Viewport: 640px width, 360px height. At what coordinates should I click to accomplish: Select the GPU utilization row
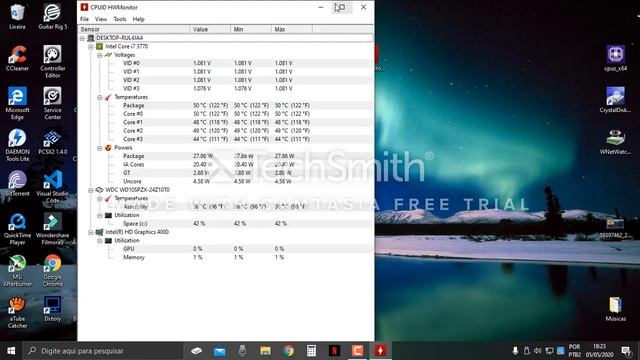pos(226,249)
